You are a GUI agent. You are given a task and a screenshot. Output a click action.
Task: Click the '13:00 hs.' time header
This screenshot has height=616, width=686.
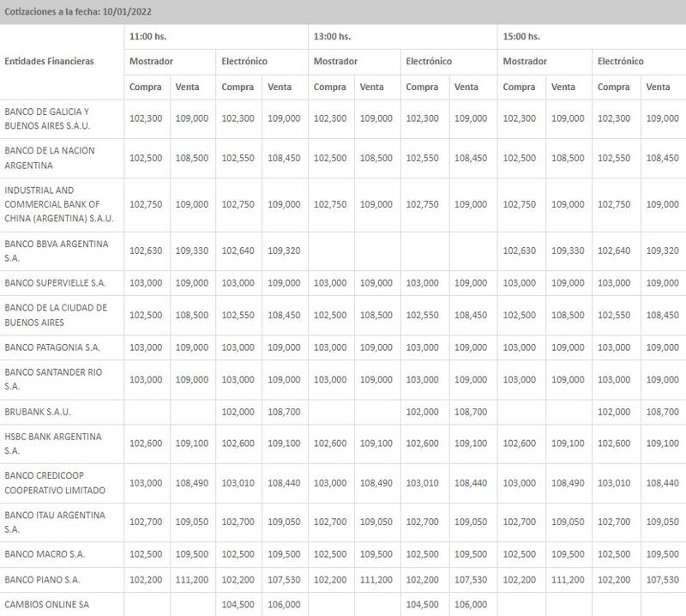coord(332,36)
